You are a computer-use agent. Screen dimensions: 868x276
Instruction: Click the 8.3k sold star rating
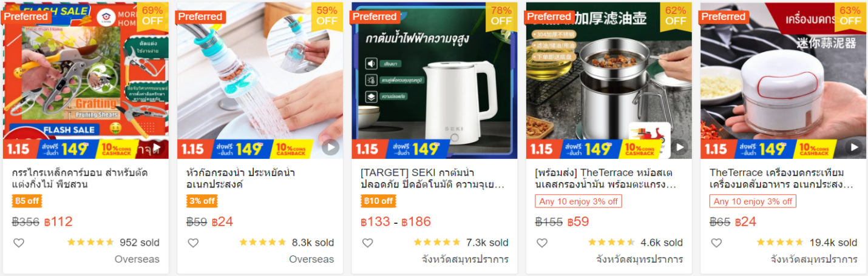[262, 243]
